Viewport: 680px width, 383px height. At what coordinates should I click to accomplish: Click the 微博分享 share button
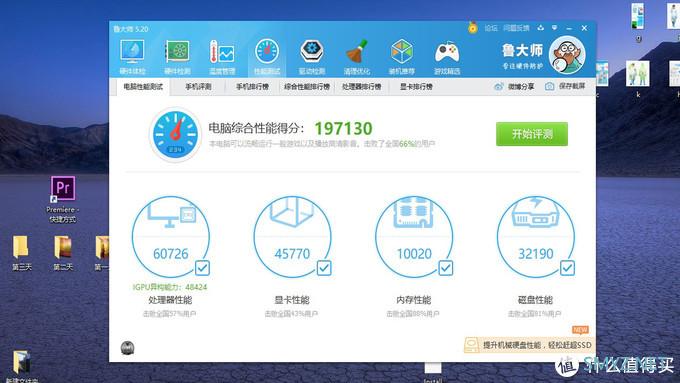click(x=514, y=86)
